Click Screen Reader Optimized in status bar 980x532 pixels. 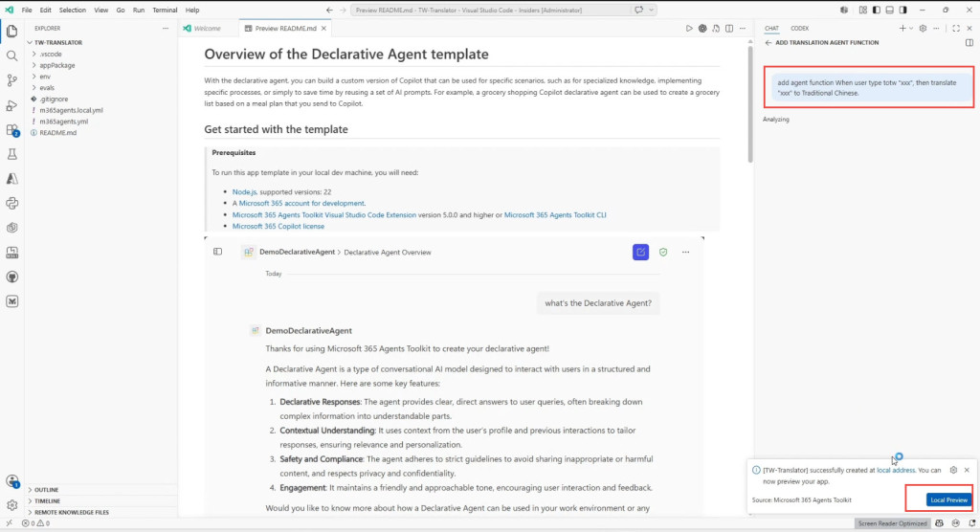892,523
